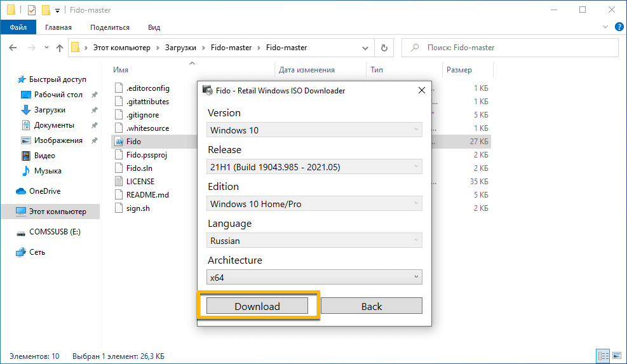
Task: Select the README.md file
Action: tap(147, 195)
